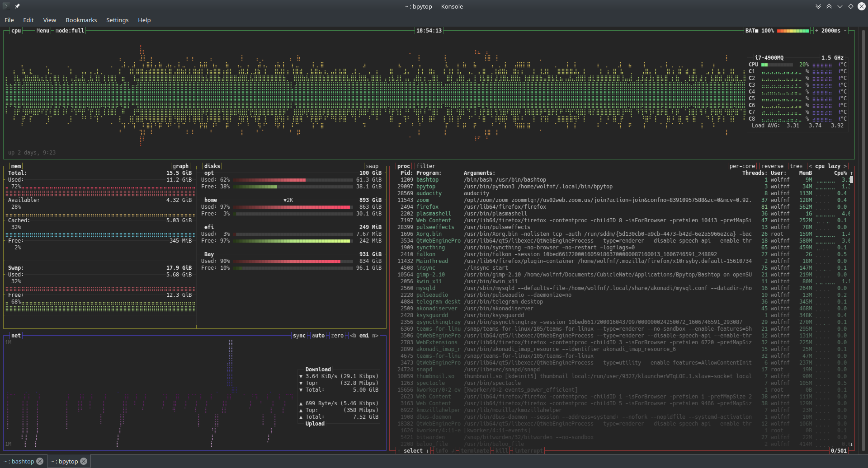Image resolution: width=868 pixels, height=468 pixels.
Task: Click interrupt in the proc footer
Action: 528,451
